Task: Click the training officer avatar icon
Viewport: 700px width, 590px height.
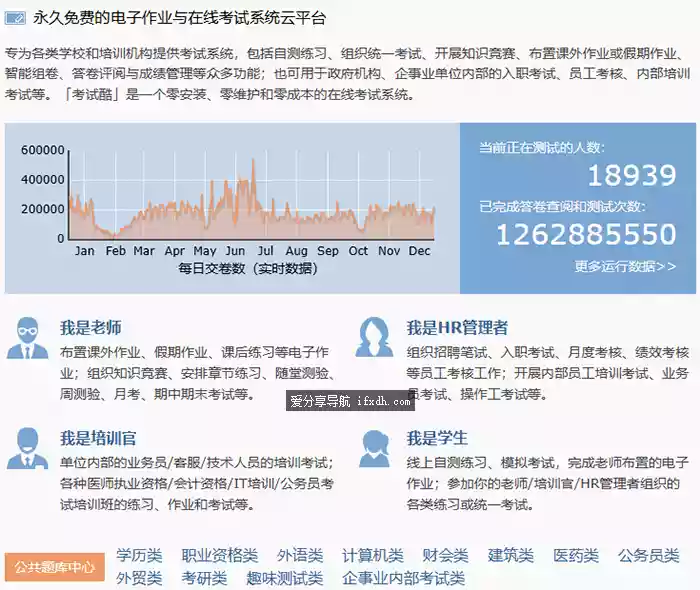Action: (x=28, y=448)
